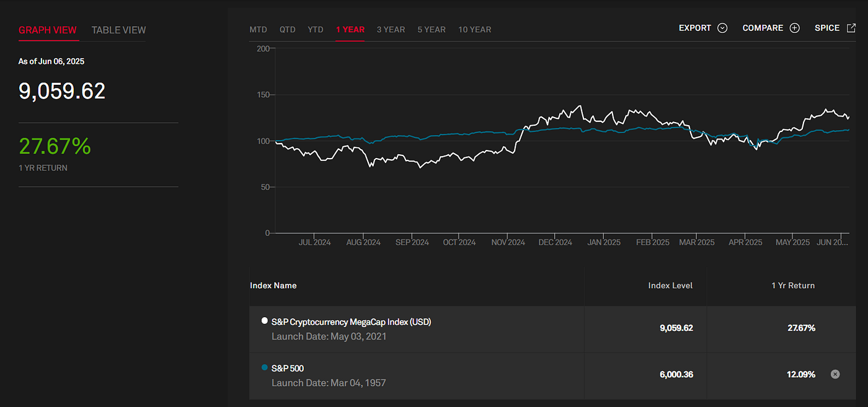
Task: Click the EXPORT button label
Action: (x=695, y=28)
